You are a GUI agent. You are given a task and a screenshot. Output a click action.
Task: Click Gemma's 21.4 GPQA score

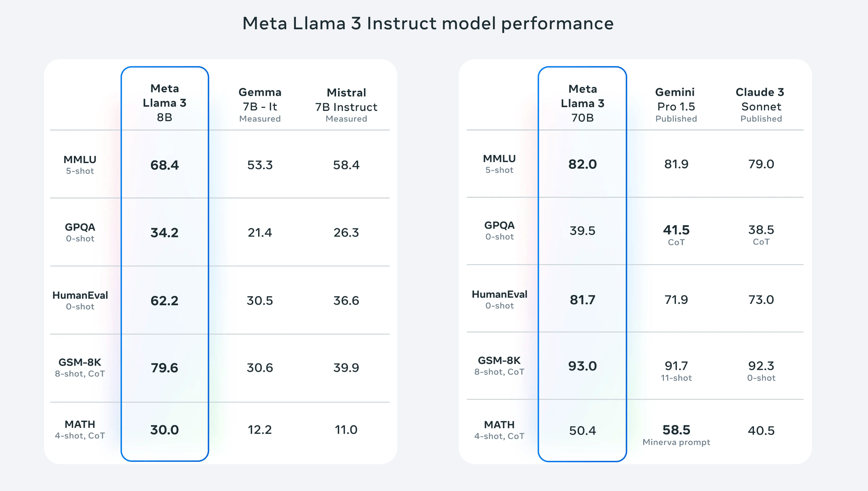(x=260, y=232)
